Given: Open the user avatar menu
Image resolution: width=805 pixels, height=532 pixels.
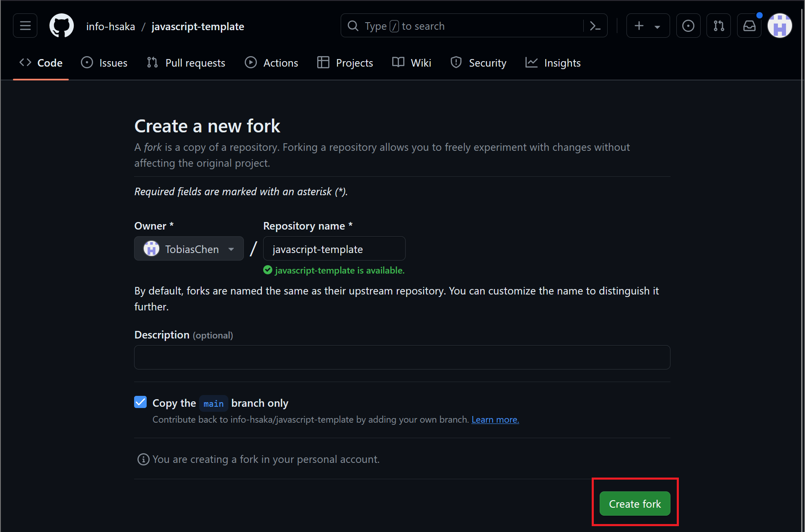Looking at the screenshot, I should [x=779, y=26].
